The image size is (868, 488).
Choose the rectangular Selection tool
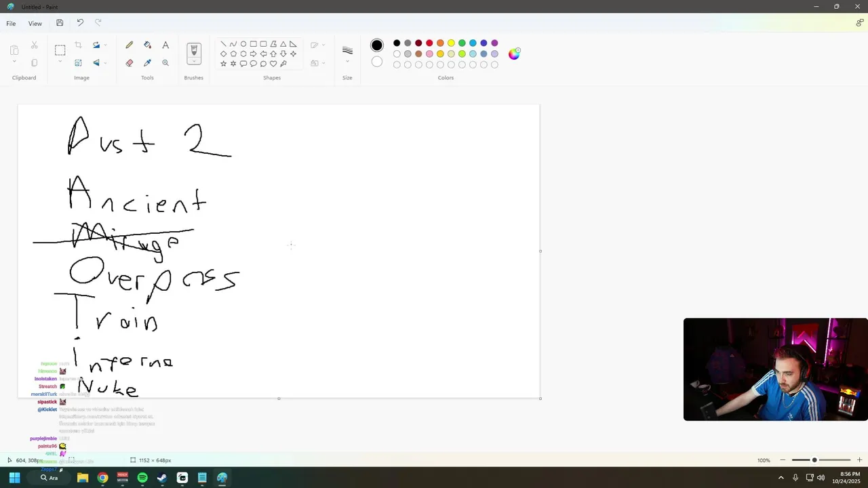click(x=60, y=49)
